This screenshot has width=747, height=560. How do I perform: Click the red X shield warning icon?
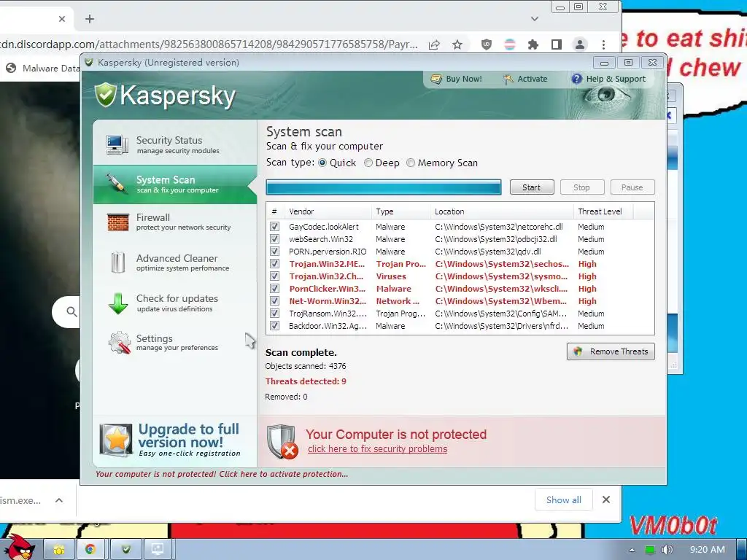click(282, 441)
